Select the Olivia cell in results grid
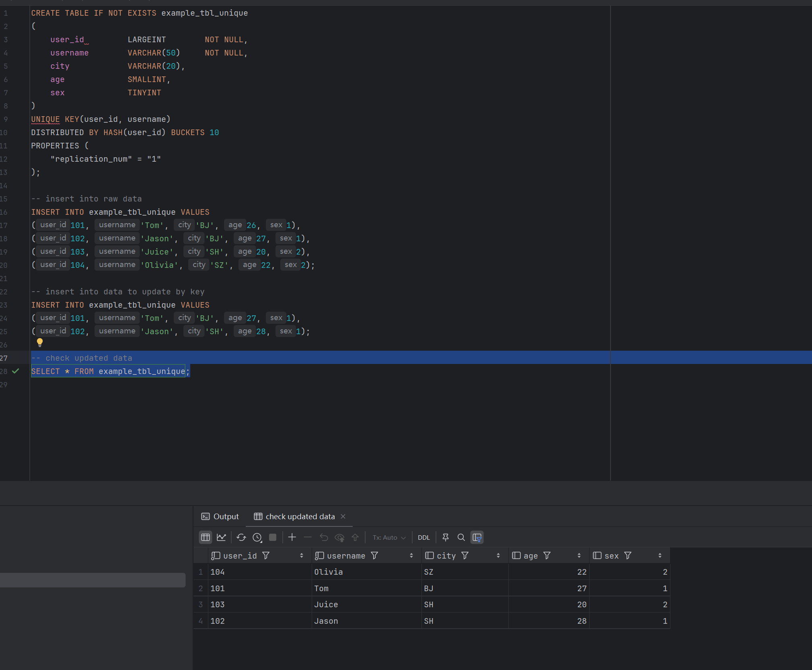812x670 pixels. click(329, 572)
